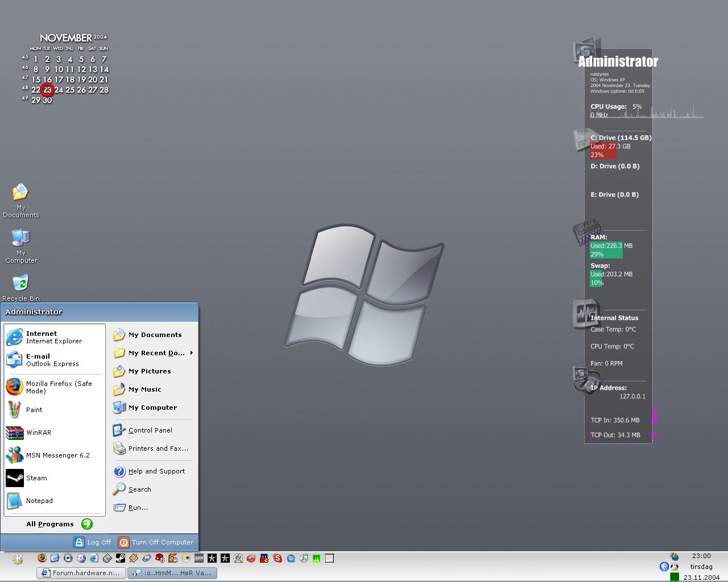Click Administrator header on system monitor
Image resolution: width=728 pixels, height=582 pixels.
618,61
